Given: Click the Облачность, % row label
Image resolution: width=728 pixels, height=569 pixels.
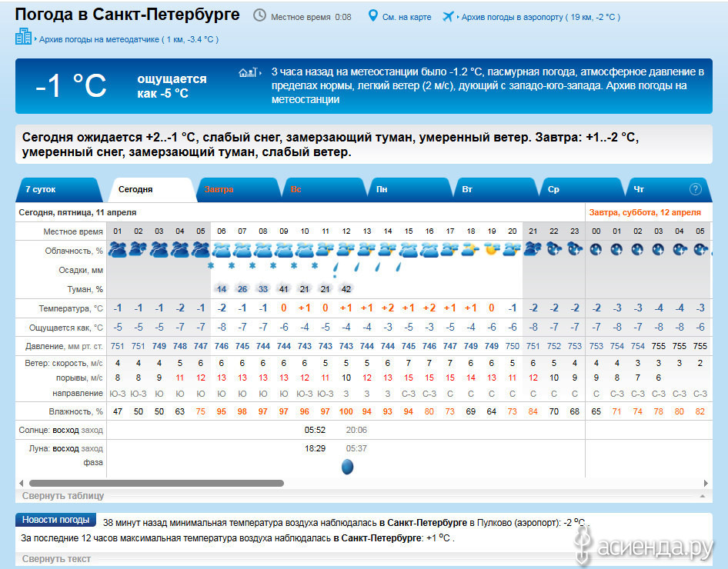Looking at the screenshot, I should click(74, 251).
